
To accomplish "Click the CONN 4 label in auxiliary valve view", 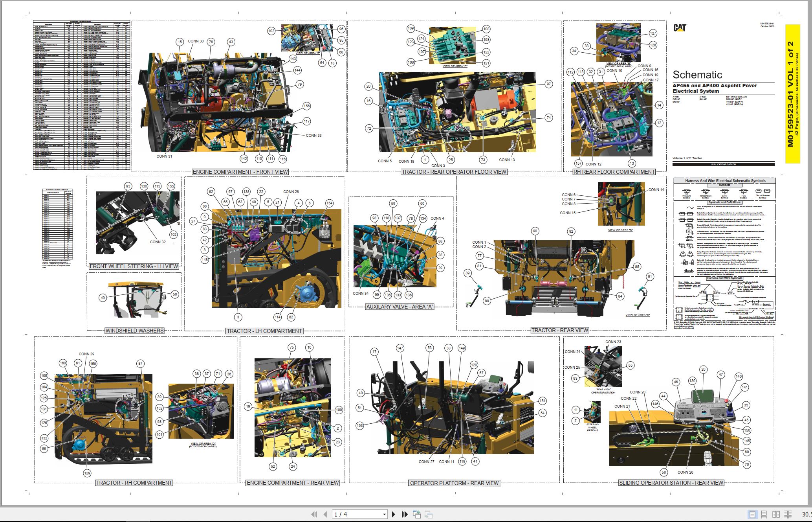I will [437, 219].
